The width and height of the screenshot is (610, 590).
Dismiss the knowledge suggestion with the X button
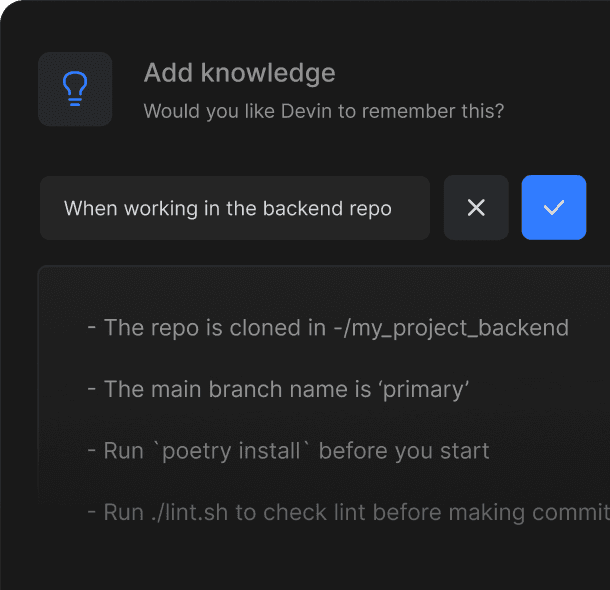point(476,207)
